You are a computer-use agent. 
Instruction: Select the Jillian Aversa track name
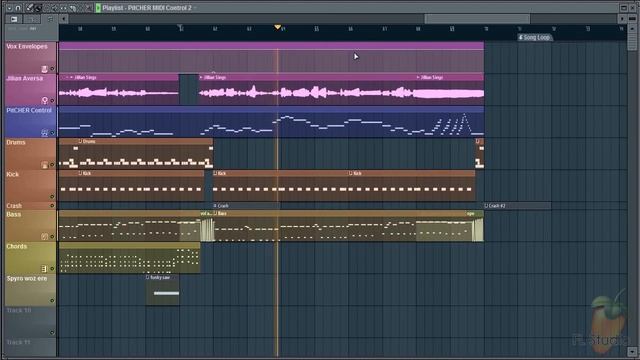click(24, 78)
